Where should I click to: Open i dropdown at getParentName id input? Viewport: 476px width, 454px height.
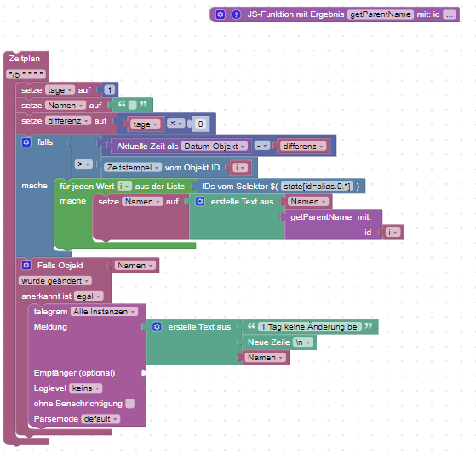(393, 233)
